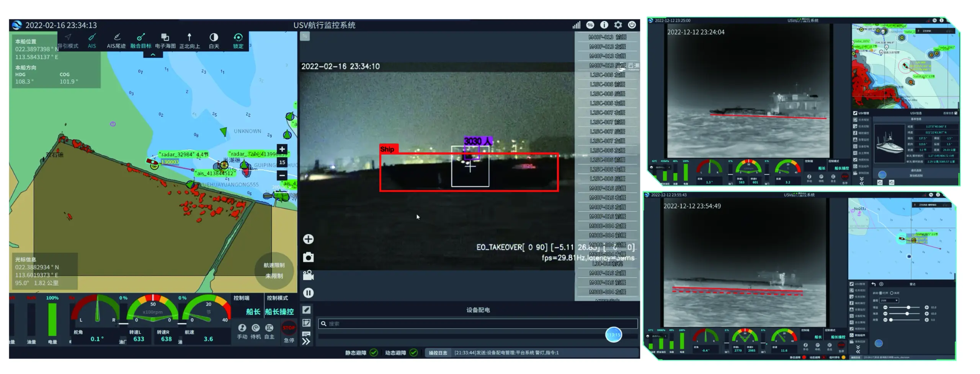Click the power icon in main title bar
The image size is (980, 374).
632,25
